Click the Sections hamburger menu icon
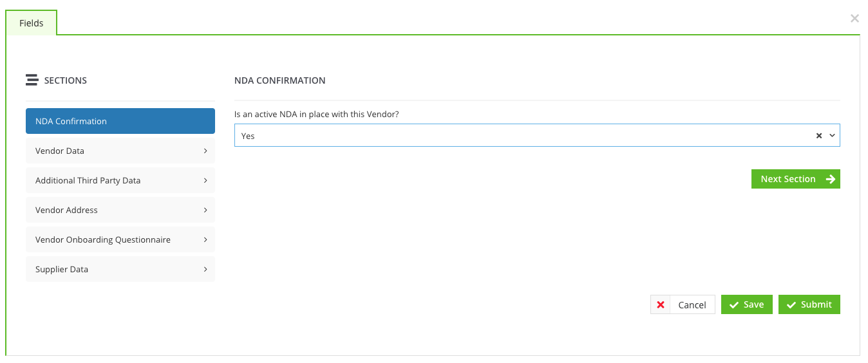The width and height of the screenshot is (868, 363). 32,80
